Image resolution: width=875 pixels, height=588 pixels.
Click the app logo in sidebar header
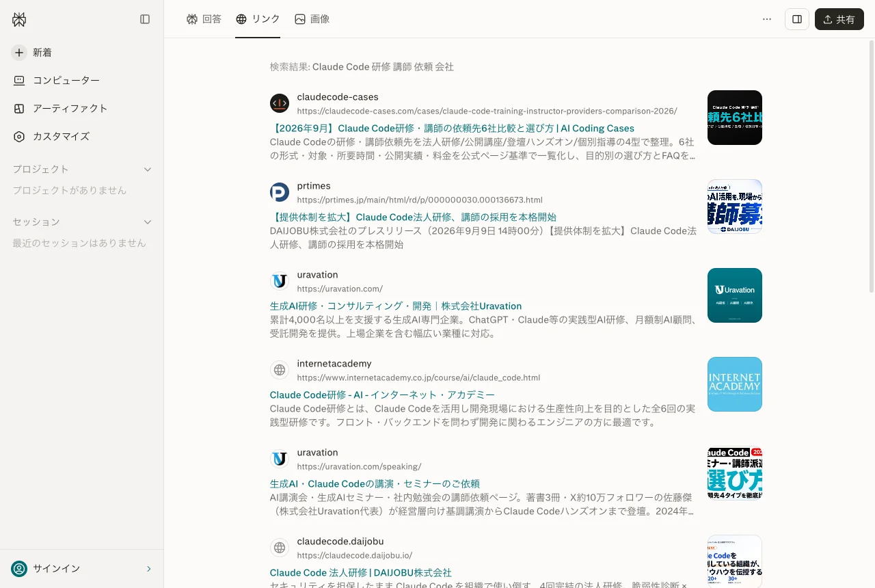(19, 20)
